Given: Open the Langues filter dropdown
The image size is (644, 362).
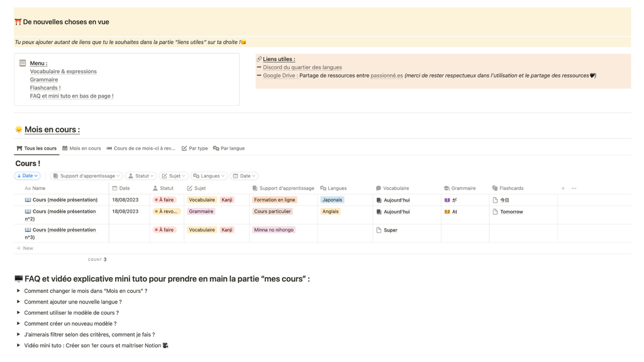Looking at the screenshot, I should 209,176.
